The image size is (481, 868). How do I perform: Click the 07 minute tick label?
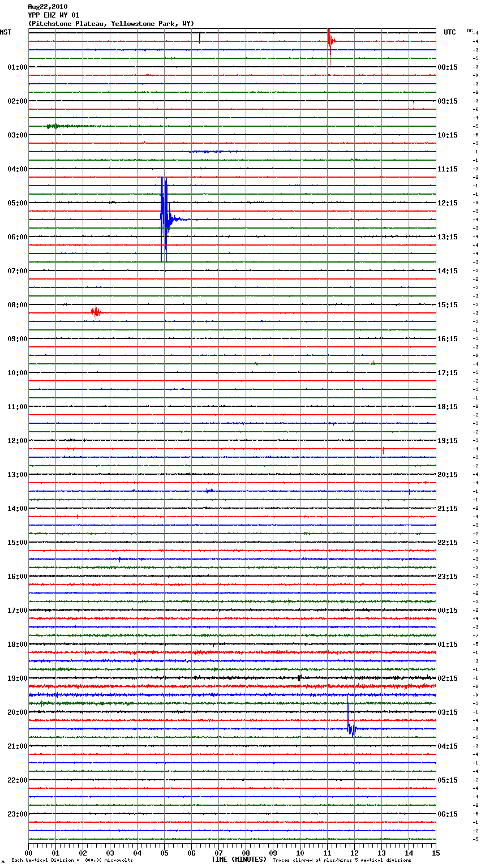coord(218,853)
